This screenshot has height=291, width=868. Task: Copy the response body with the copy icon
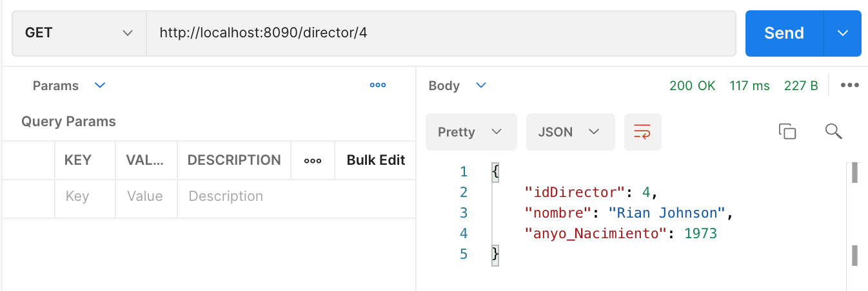pyautogui.click(x=787, y=132)
